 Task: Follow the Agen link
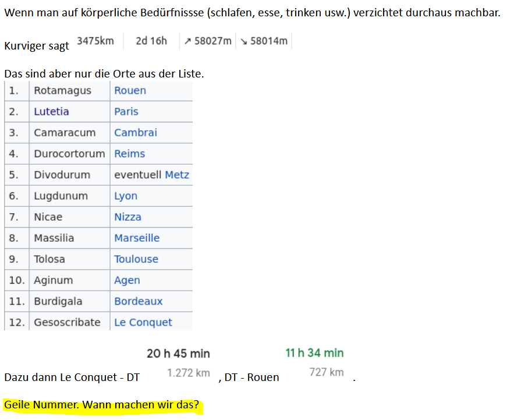tap(126, 280)
